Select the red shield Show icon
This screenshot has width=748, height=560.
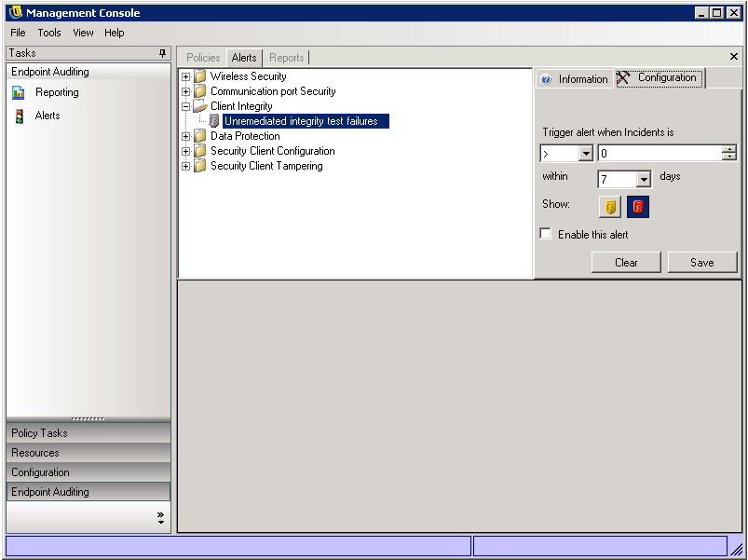[x=638, y=207]
